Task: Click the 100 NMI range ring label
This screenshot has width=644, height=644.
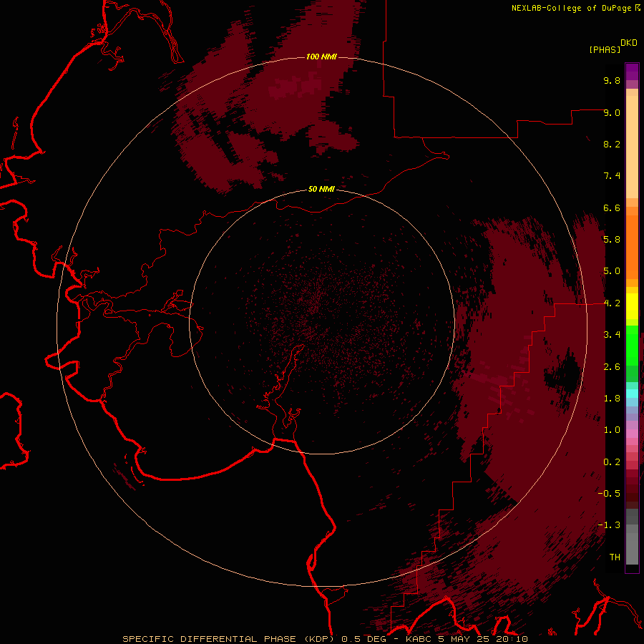Action: pos(321,57)
